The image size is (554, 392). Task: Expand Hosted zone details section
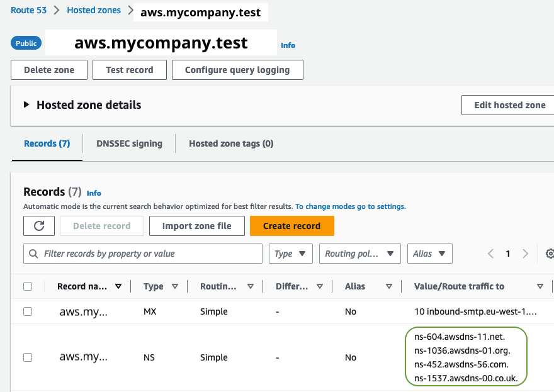[26, 105]
